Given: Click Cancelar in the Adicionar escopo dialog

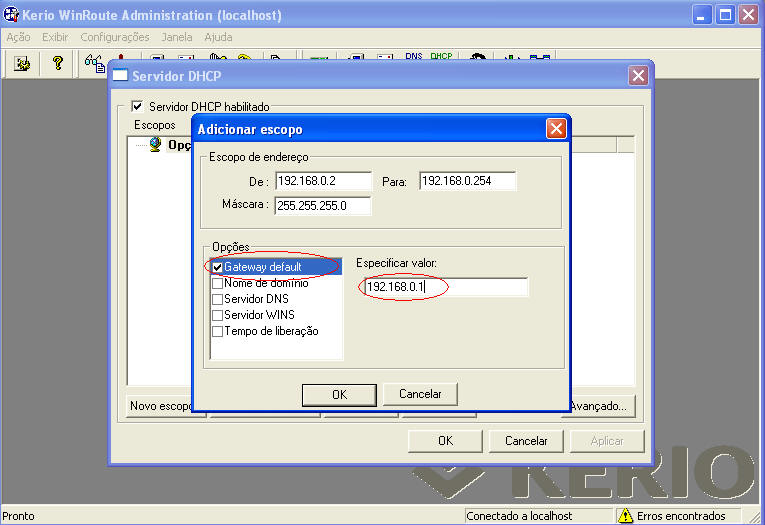Looking at the screenshot, I should coord(420,394).
